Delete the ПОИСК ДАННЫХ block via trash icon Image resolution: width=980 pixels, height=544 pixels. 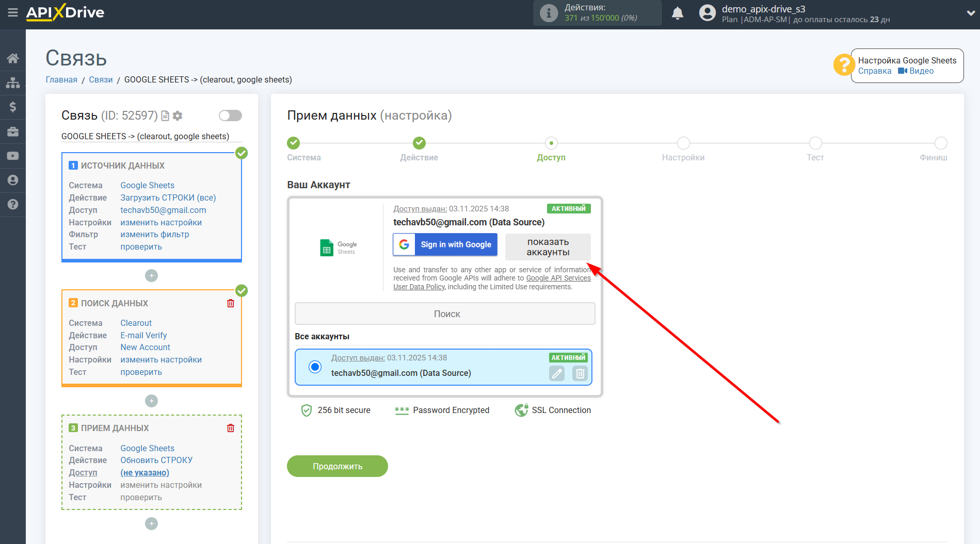(230, 303)
